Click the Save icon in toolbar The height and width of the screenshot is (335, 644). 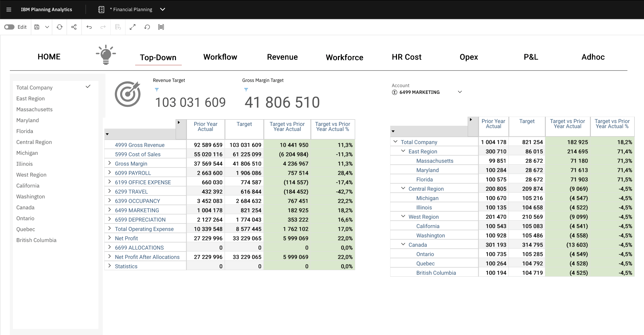[x=37, y=27]
